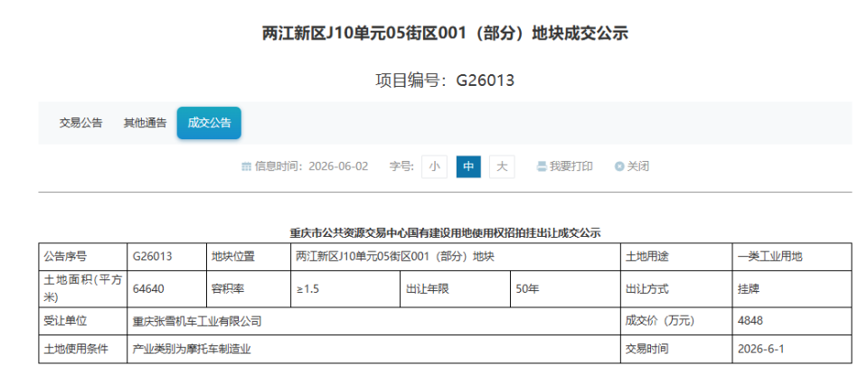868x377 pixels.
Task: Click the 土地用途 header cell
Action: (x=676, y=257)
